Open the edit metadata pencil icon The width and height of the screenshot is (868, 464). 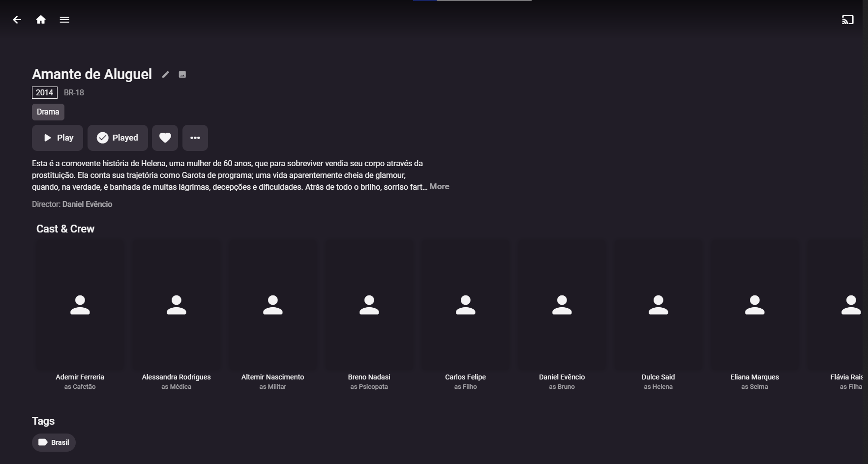tap(166, 74)
